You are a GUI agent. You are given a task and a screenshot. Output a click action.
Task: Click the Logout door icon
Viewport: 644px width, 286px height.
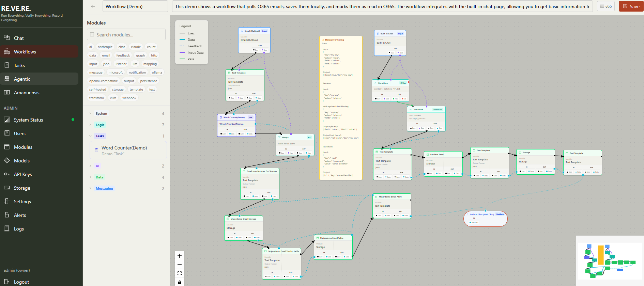click(x=7, y=282)
